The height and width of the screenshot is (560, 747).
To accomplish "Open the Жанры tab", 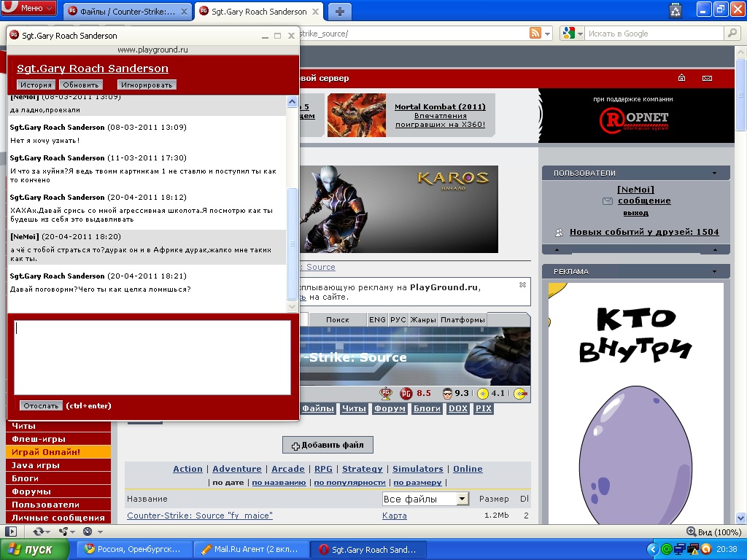I will coord(423,319).
